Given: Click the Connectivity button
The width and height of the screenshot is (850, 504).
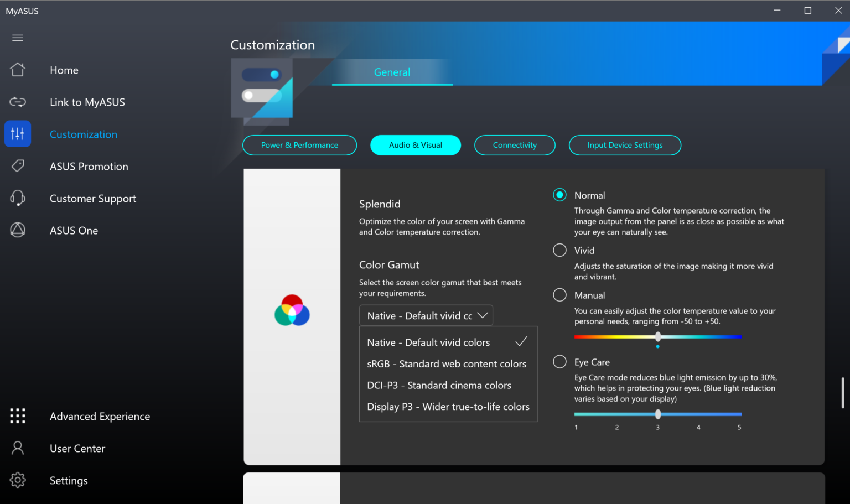Looking at the screenshot, I should point(515,145).
